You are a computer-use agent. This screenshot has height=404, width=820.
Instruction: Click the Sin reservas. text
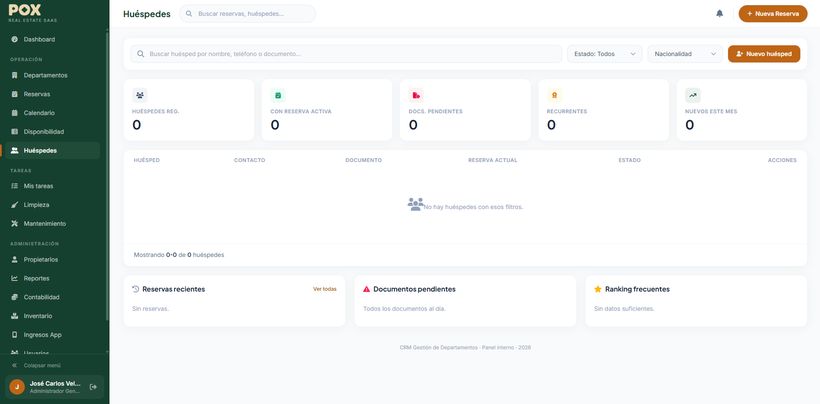click(x=151, y=309)
